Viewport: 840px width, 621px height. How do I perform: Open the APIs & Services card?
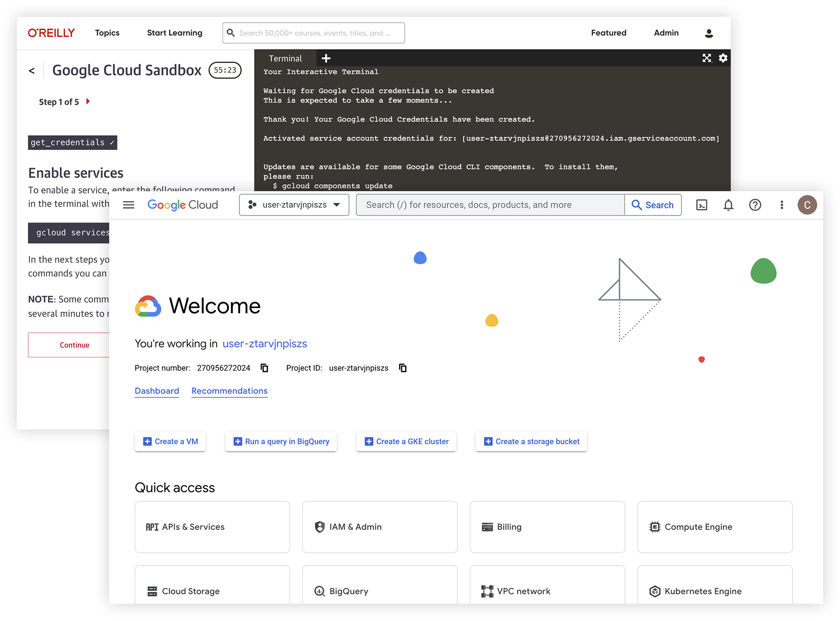pos(212,527)
